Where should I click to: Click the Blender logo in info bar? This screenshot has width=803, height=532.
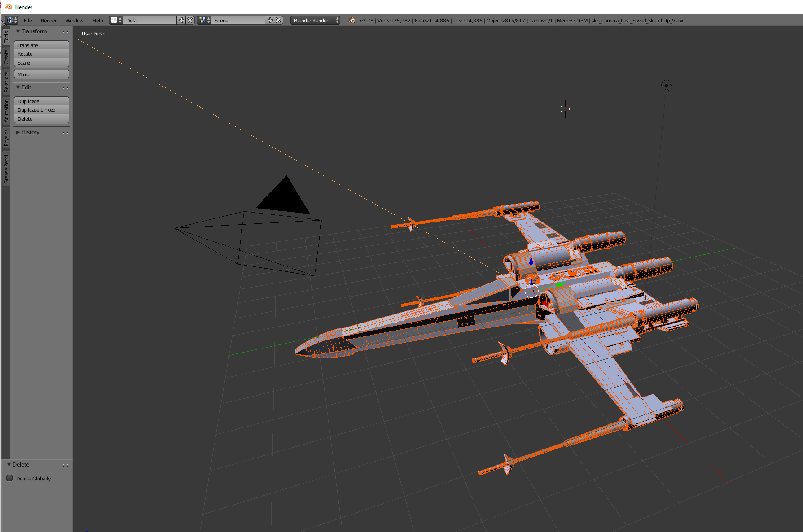coord(352,20)
